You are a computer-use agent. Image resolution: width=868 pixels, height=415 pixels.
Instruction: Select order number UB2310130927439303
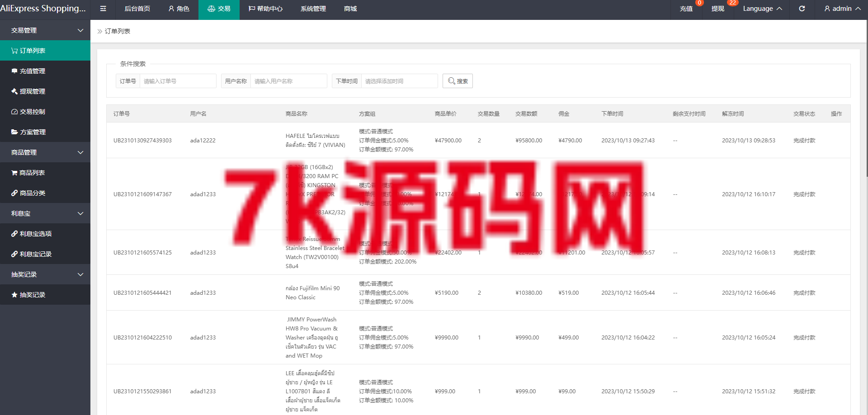(142, 141)
